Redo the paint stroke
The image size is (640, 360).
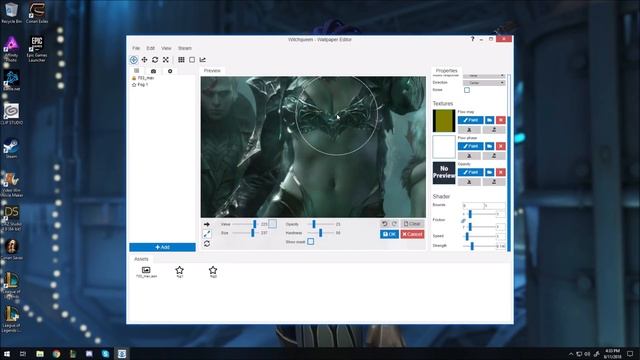click(394, 224)
